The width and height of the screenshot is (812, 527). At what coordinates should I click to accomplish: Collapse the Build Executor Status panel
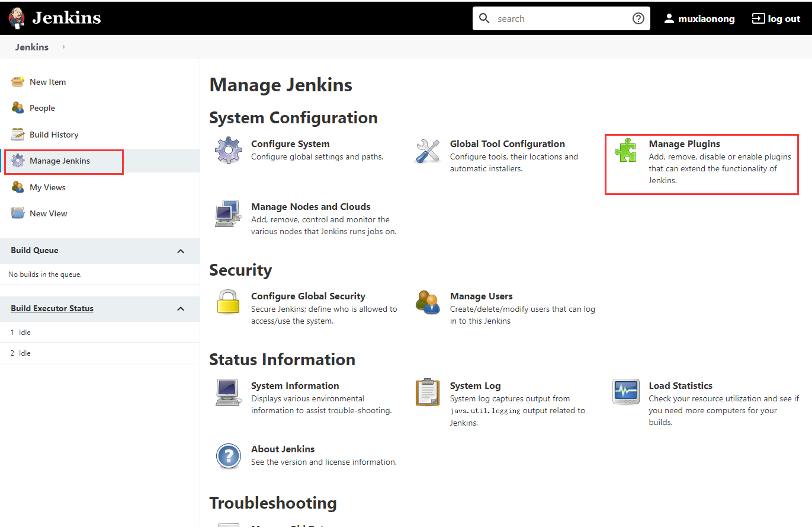[x=181, y=309]
